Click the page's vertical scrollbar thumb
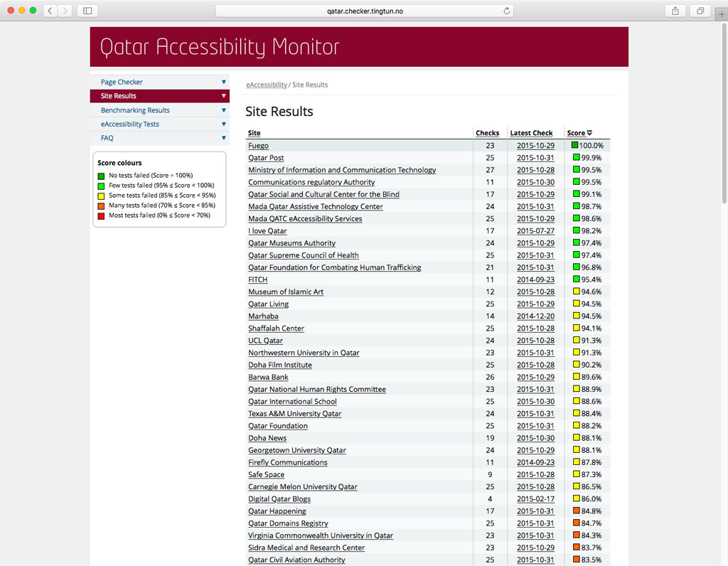728x566 pixels. click(724, 113)
